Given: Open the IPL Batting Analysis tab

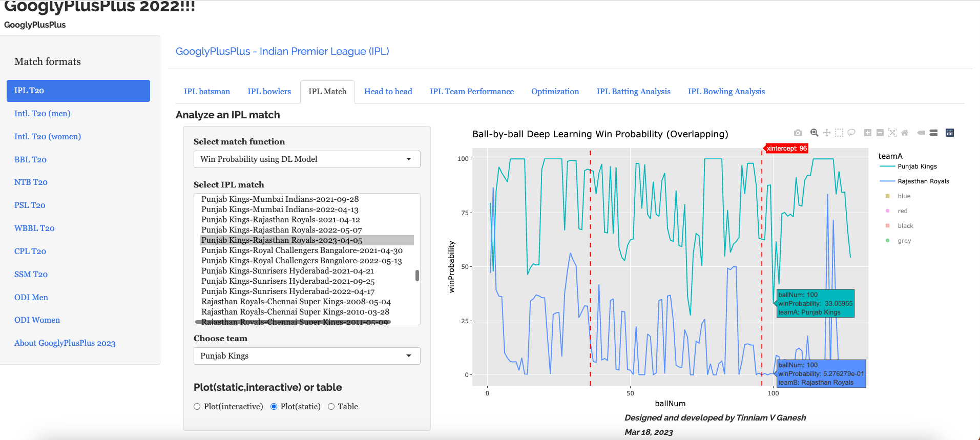Looking at the screenshot, I should point(633,92).
